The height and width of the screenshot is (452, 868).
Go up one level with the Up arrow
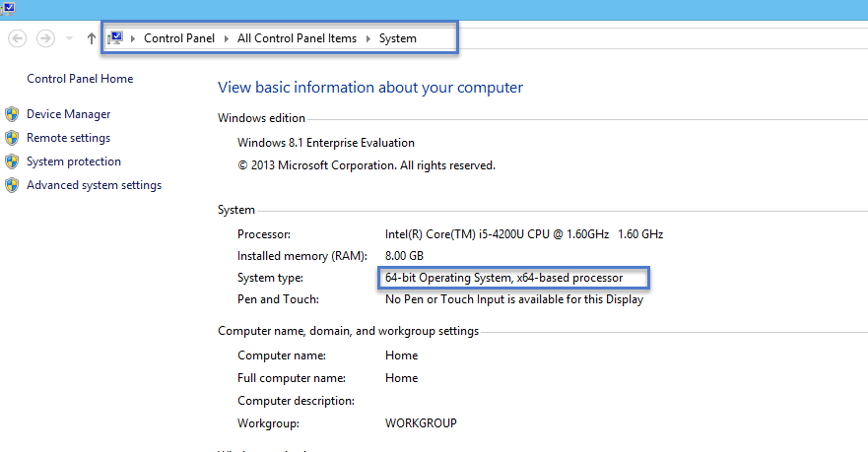coord(92,38)
